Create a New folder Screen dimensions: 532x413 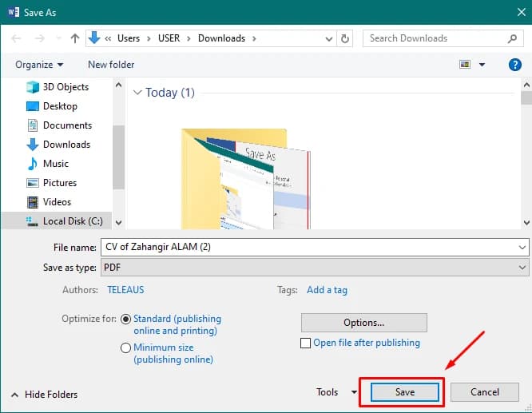(x=111, y=65)
